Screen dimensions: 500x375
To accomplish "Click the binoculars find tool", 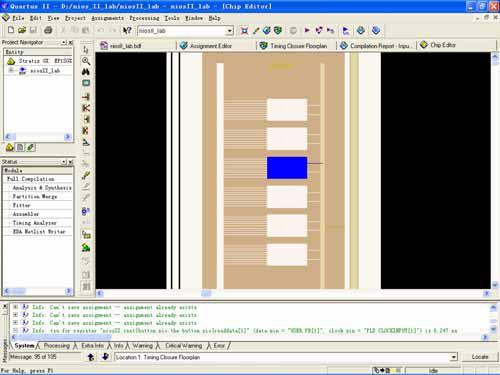I will pyautogui.click(x=86, y=72).
